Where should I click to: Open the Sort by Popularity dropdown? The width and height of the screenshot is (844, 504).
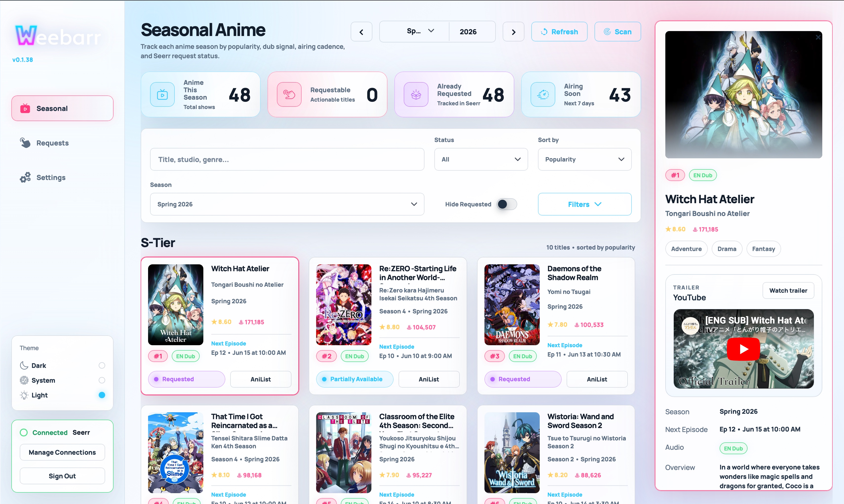585,159
